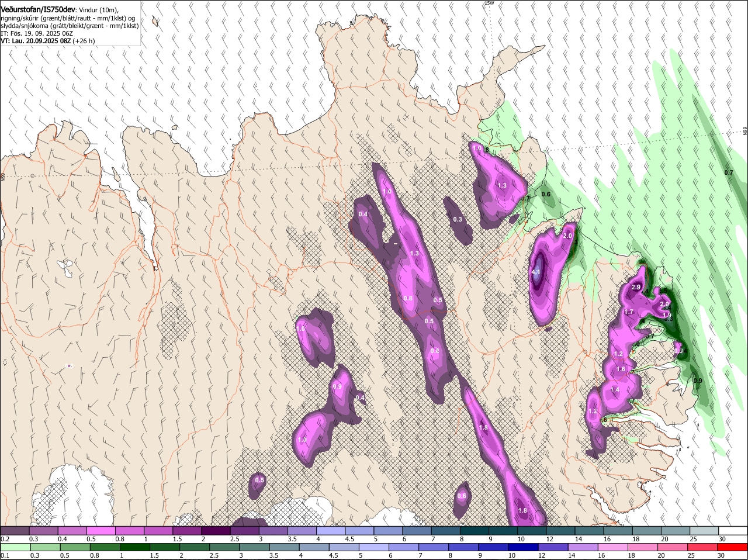
Task: Click the 2.9 precipitation value on the map
Action: [637, 287]
